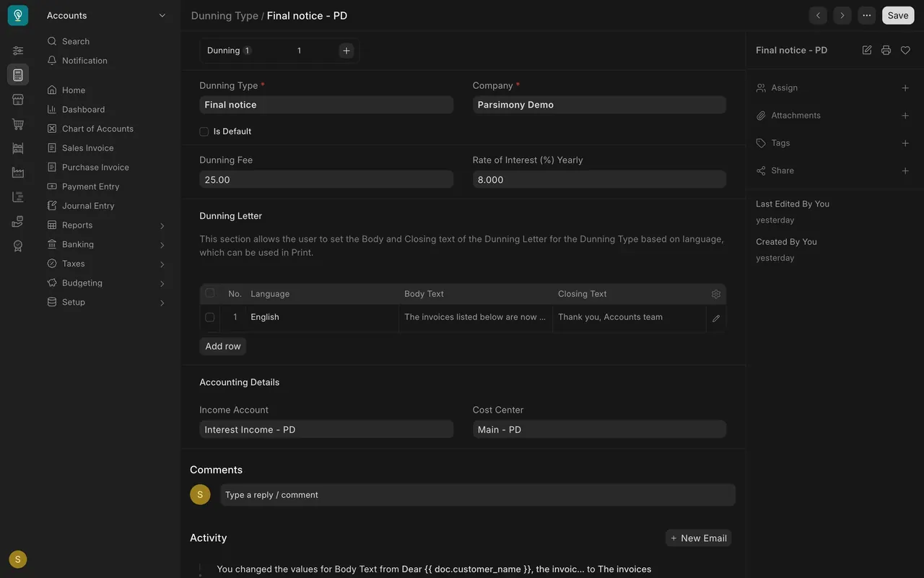Go to the next record with the right arrow

(842, 15)
